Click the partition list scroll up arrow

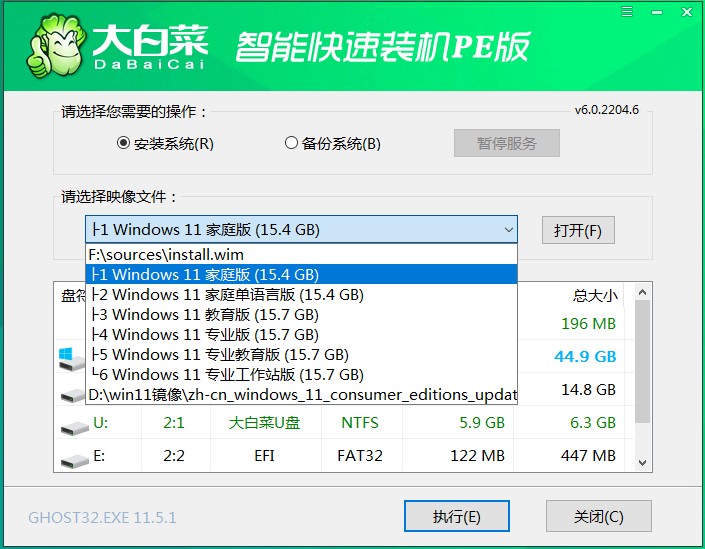click(643, 292)
